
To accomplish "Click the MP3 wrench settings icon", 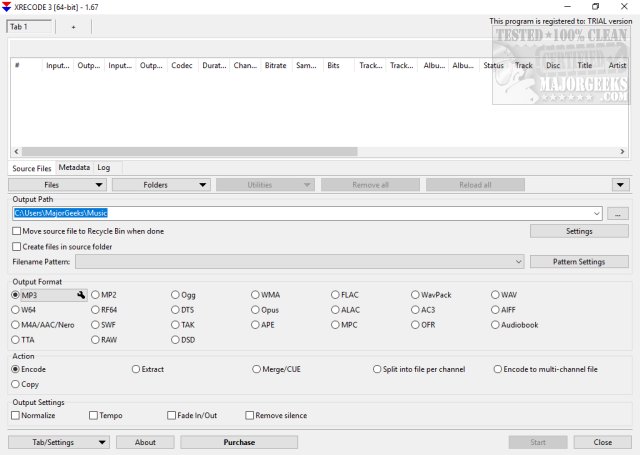I will [81, 295].
